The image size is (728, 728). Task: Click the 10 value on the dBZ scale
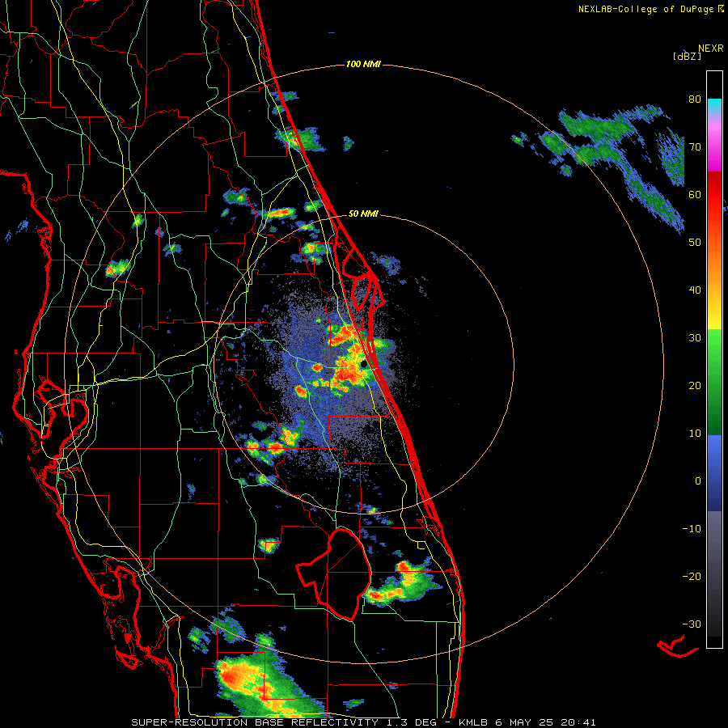695,434
